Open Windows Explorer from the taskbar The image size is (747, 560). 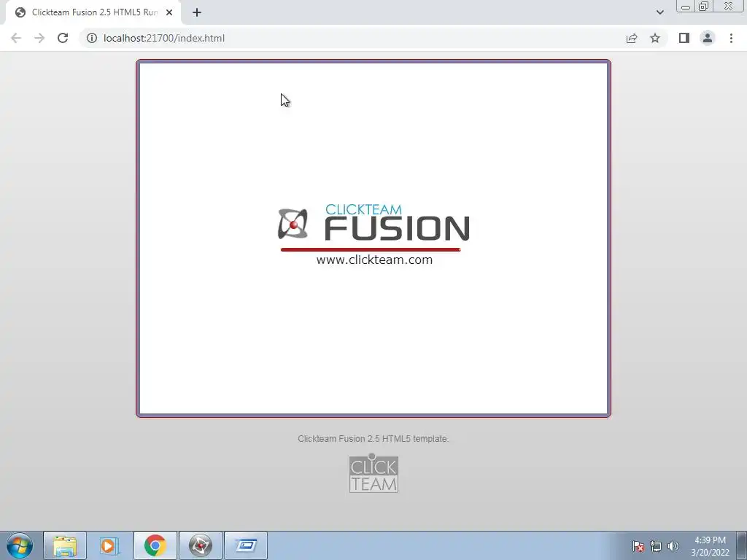point(65,545)
